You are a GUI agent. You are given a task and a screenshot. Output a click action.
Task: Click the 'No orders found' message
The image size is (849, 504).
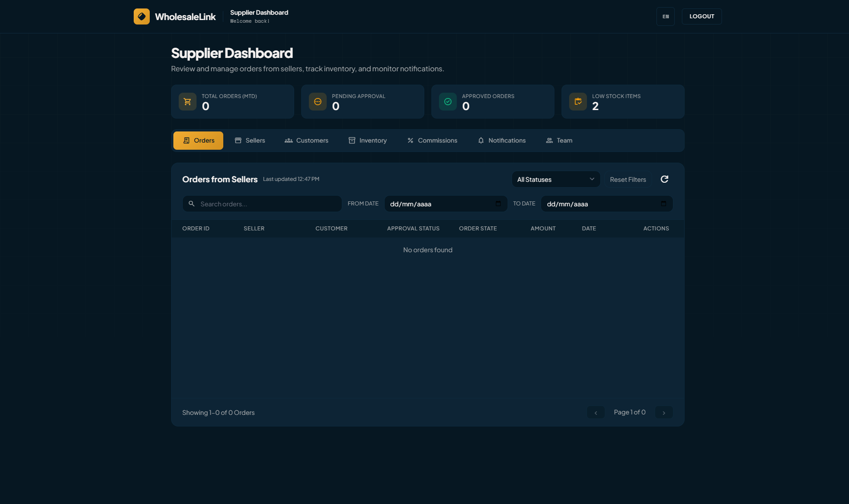(428, 250)
